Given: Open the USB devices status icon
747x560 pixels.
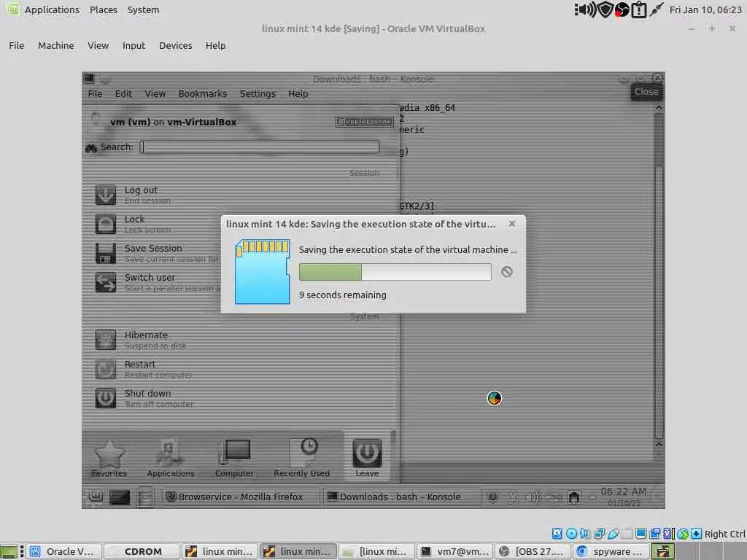Looking at the screenshot, I should 613,534.
